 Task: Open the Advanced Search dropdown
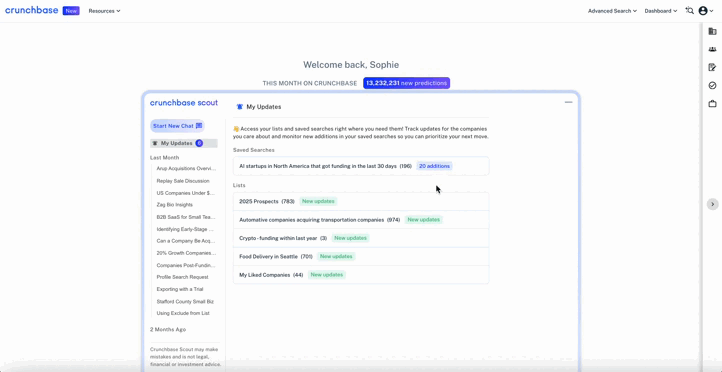pyautogui.click(x=612, y=11)
